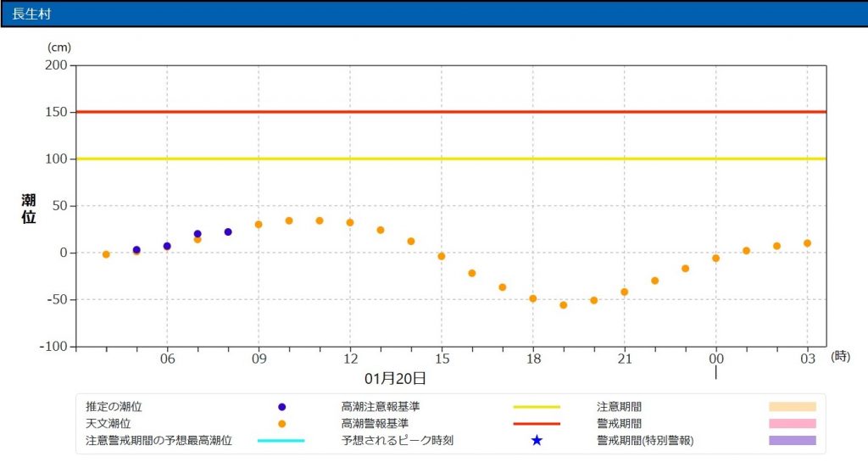Click the 12 hour label on the time axis
868x462 pixels.
[x=350, y=359]
